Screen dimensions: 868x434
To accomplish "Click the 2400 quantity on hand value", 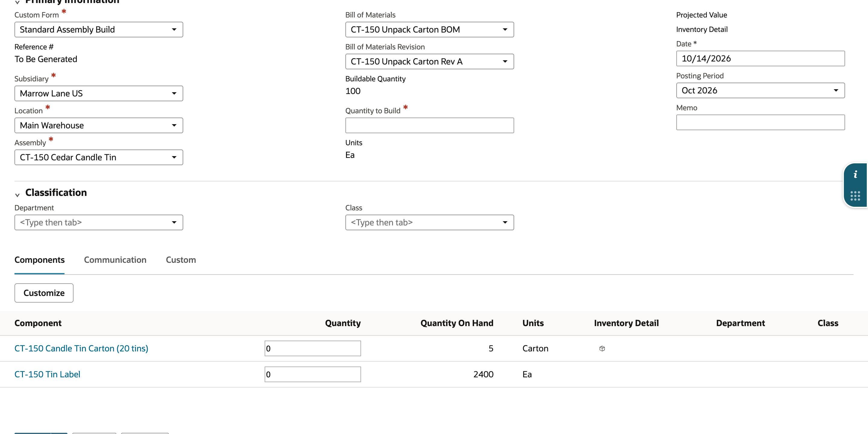I will [x=483, y=374].
